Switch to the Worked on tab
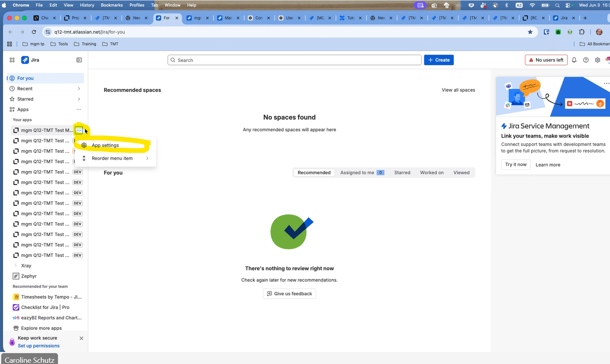The width and height of the screenshot is (610, 364). pyautogui.click(x=432, y=173)
